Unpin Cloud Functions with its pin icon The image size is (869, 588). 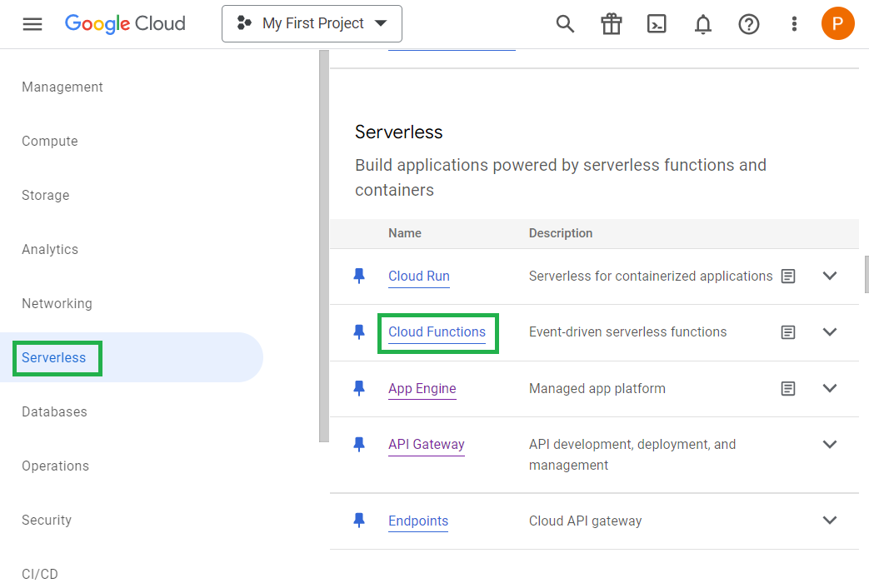[359, 331]
